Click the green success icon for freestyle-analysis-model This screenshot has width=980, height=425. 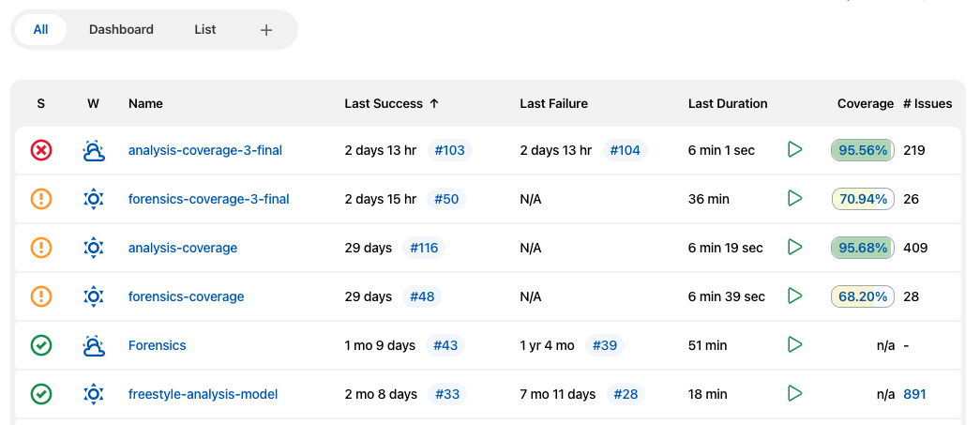(41, 394)
